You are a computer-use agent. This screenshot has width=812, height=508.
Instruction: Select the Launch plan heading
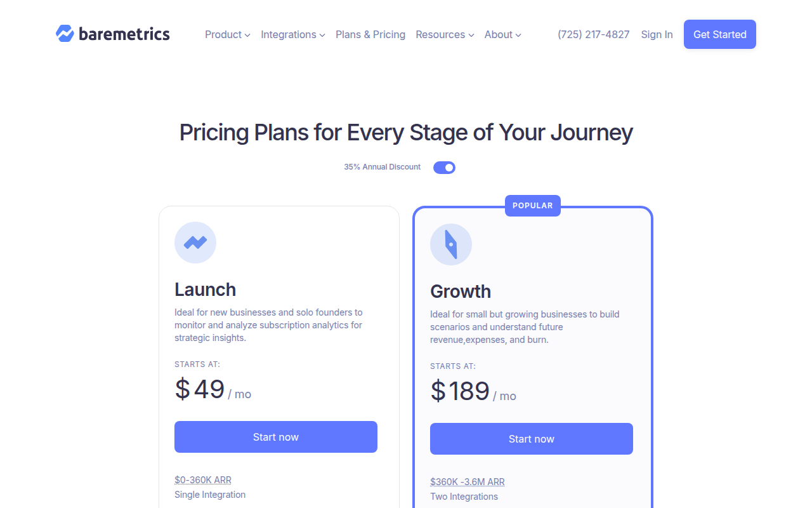[206, 290]
